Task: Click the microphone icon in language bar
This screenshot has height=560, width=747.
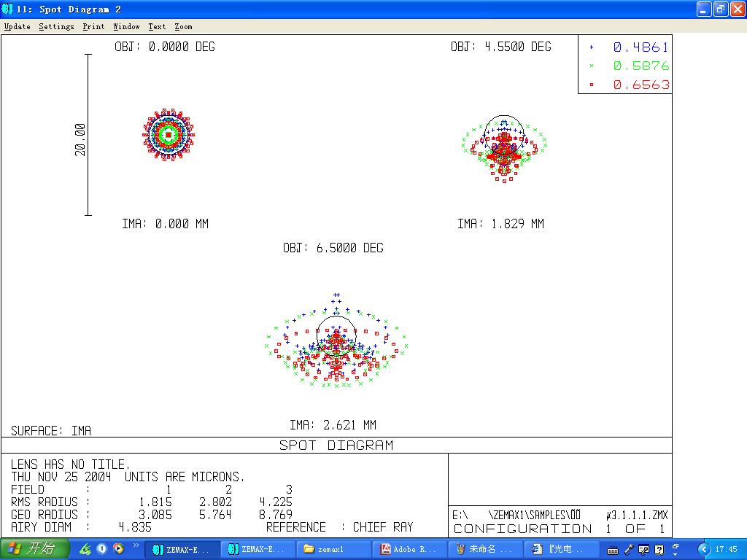Action: (628, 550)
